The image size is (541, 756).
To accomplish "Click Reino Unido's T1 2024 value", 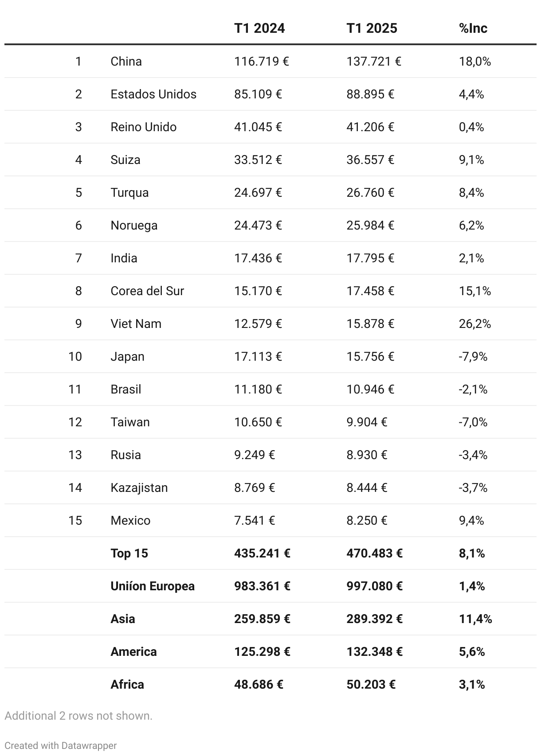I will (258, 127).
